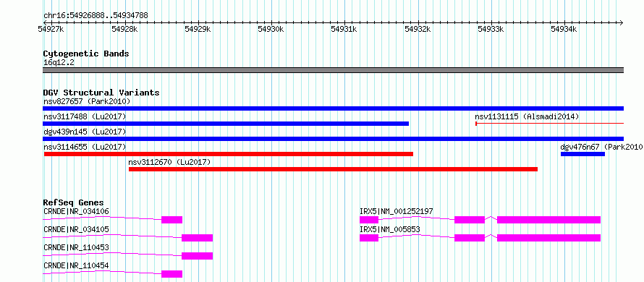Click the RefSeq Genes track title

[x=74, y=202]
